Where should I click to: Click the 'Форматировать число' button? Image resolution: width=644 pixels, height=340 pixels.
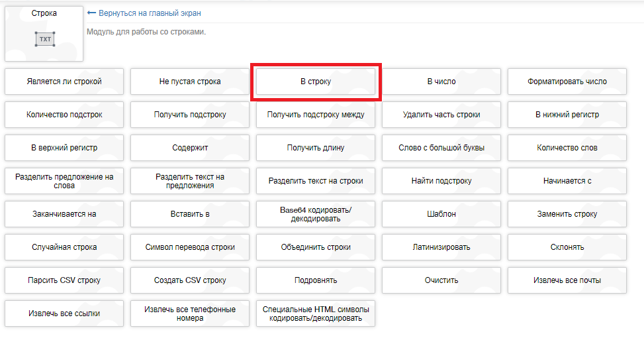[567, 82]
